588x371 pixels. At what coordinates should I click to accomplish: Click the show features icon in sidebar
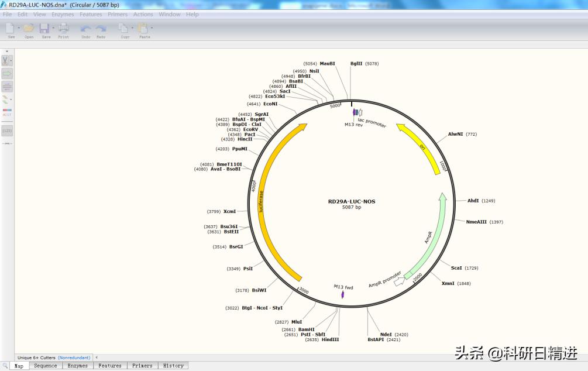point(5,73)
